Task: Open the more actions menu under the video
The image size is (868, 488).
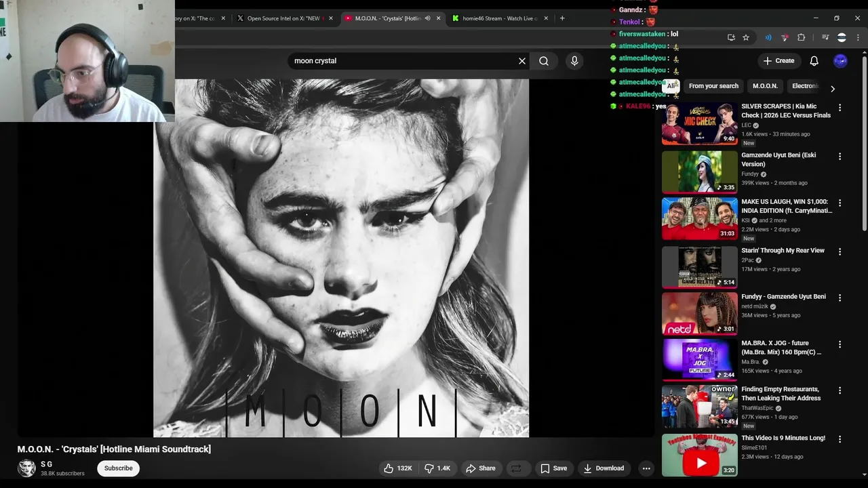Action: [x=646, y=468]
